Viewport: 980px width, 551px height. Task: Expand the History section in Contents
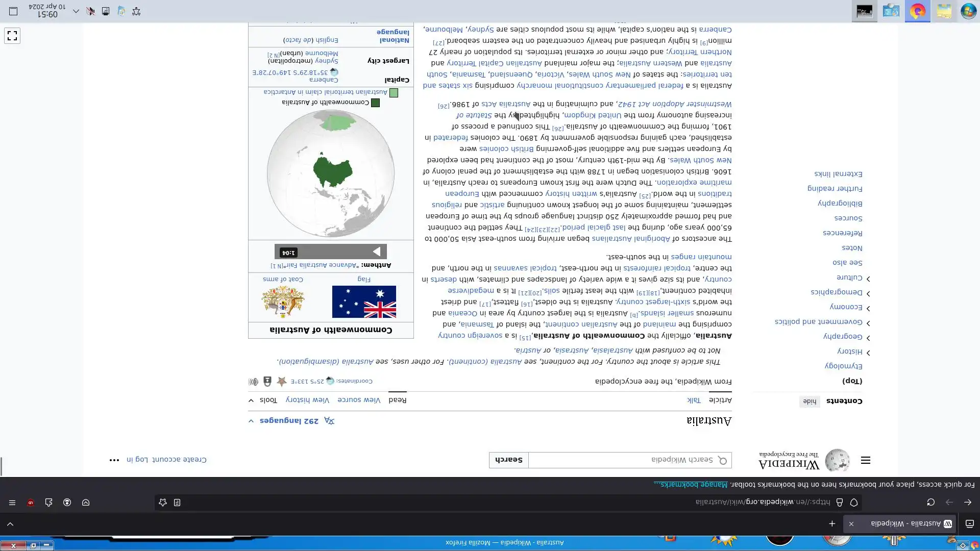tap(868, 352)
